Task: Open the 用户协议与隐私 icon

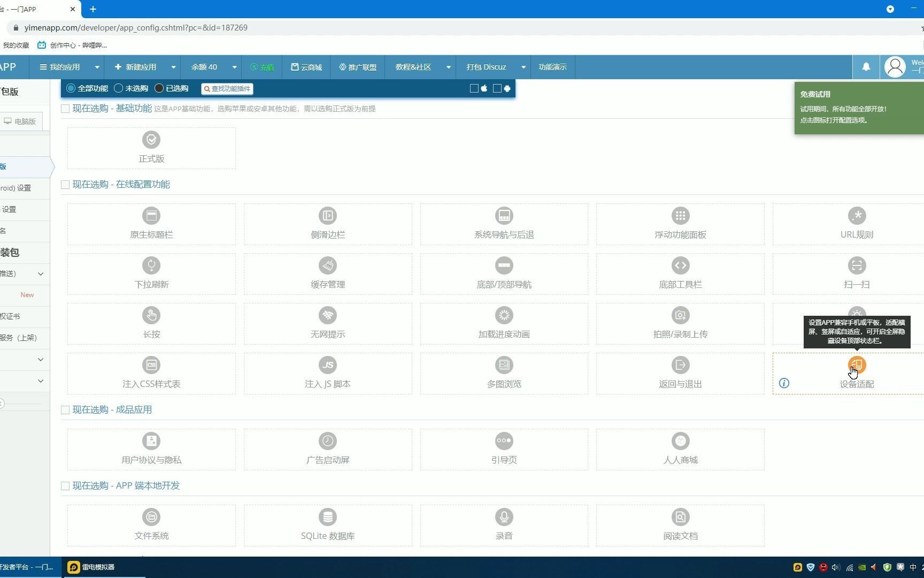Action: pyautogui.click(x=151, y=441)
